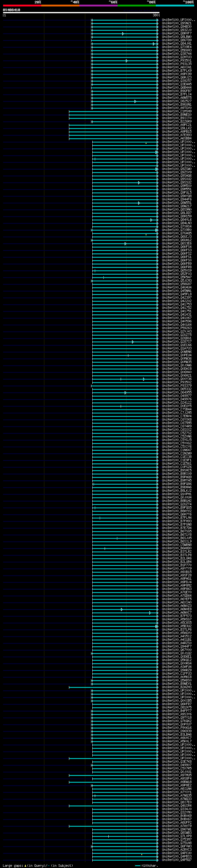Select hit label UniRef100_Q9SSU2

pos(177,183)
